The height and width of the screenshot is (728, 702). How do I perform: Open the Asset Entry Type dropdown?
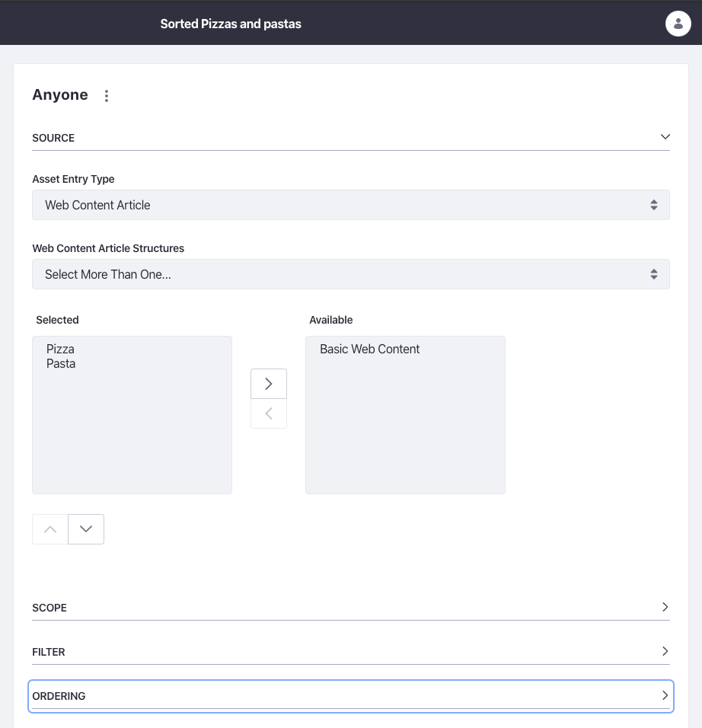(351, 205)
